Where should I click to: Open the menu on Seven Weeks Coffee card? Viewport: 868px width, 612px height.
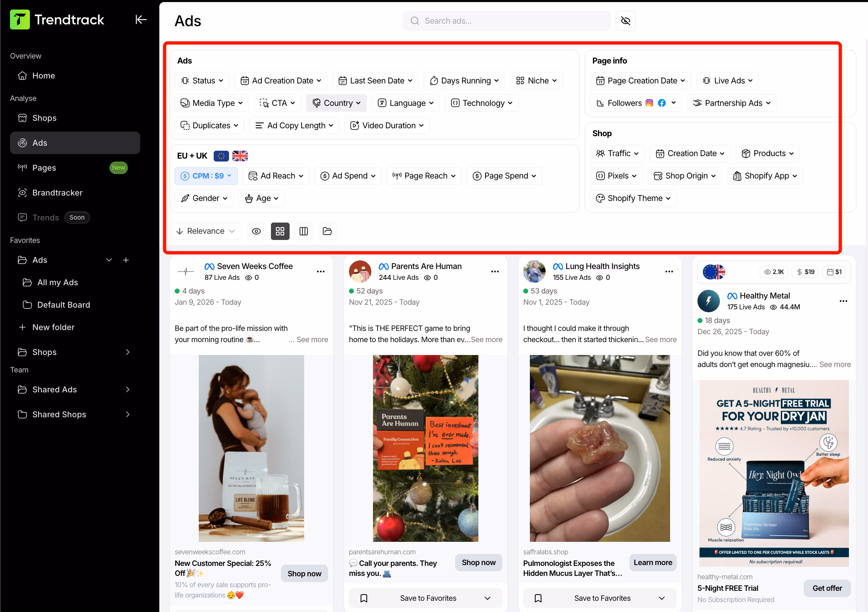(321, 271)
